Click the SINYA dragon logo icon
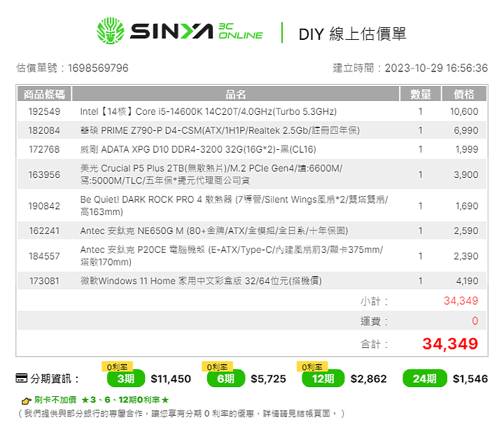This screenshot has width=504, height=434. tap(111, 31)
